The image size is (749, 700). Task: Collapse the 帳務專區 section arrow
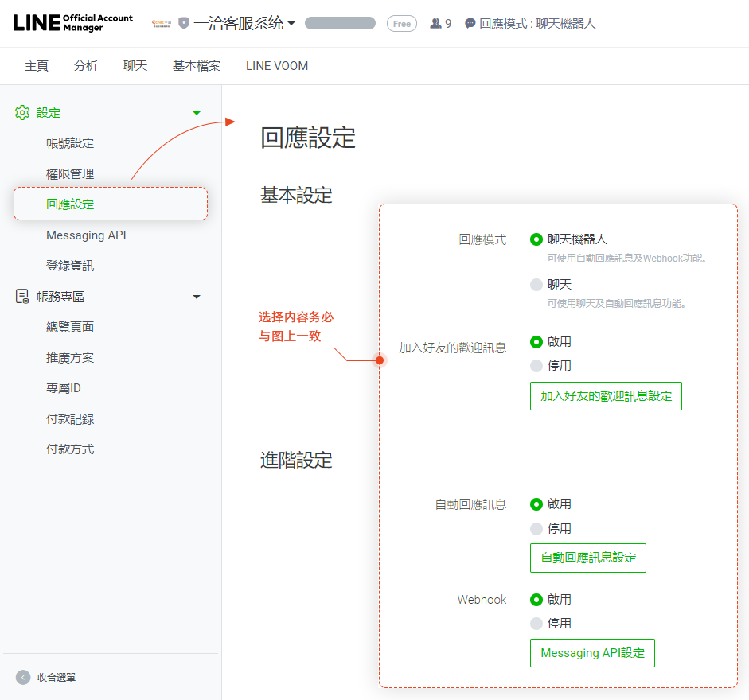197,297
